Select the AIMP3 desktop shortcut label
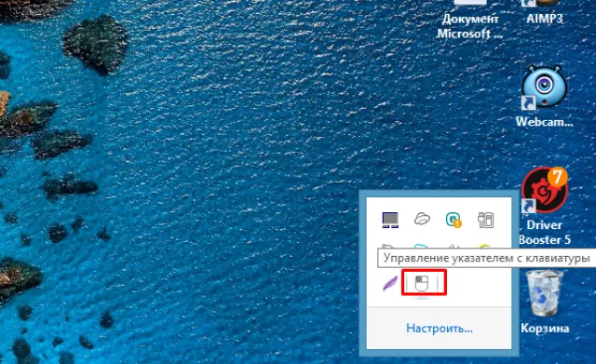The image size is (596, 364). pyautogui.click(x=544, y=19)
